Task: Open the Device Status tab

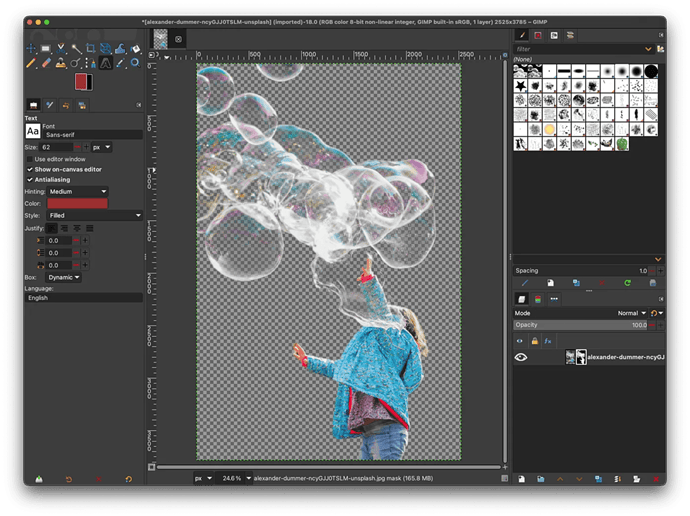Action: tap(50, 105)
